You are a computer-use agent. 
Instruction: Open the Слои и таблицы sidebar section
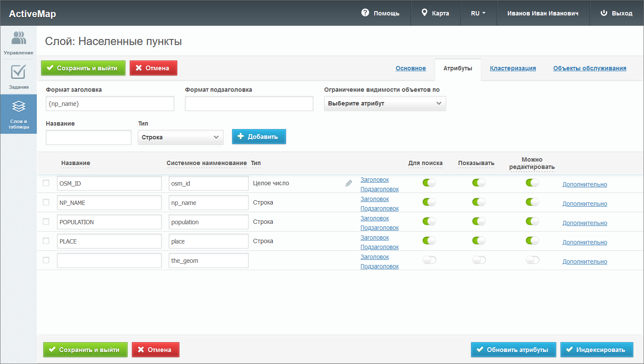(18, 114)
